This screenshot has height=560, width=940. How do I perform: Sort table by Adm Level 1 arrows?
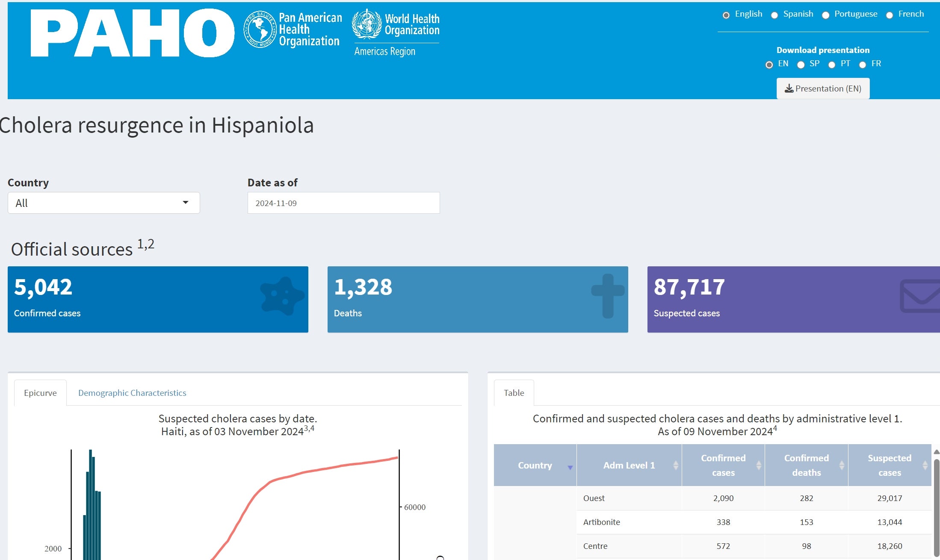click(x=676, y=465)
